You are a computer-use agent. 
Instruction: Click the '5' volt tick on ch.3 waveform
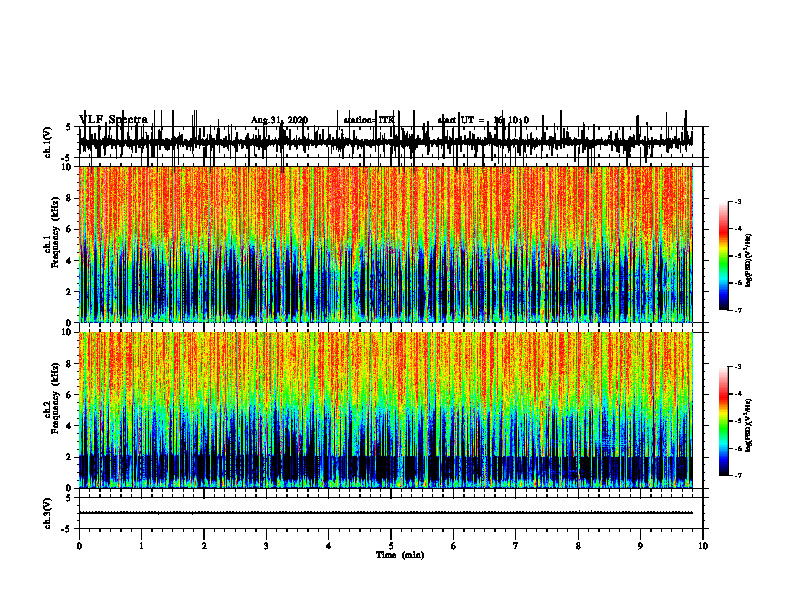69,498
